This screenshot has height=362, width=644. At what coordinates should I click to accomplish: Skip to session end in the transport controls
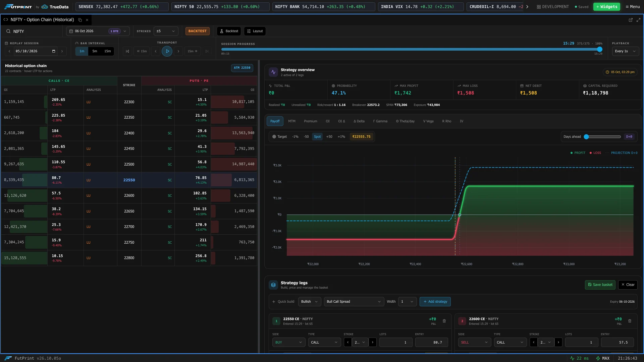207,51
